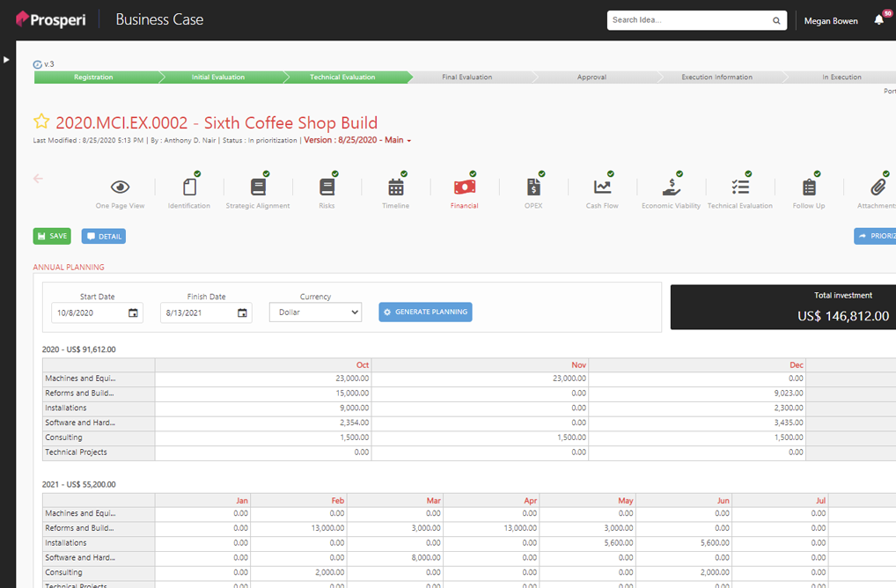Image resolution: width=896 pixels, height=588 pixels.
Task: Open the Currency dropdown
Action: (315, 312)
